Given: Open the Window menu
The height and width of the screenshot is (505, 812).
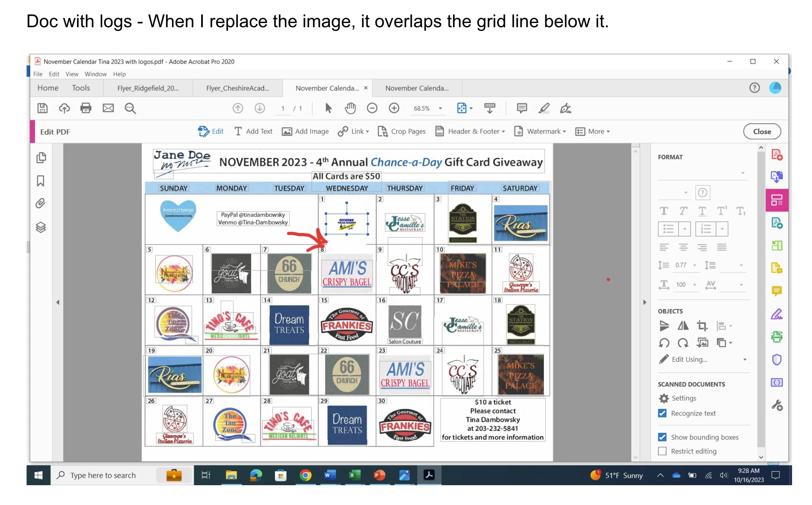Looking at the screenshot, I should tap(95, 74).
